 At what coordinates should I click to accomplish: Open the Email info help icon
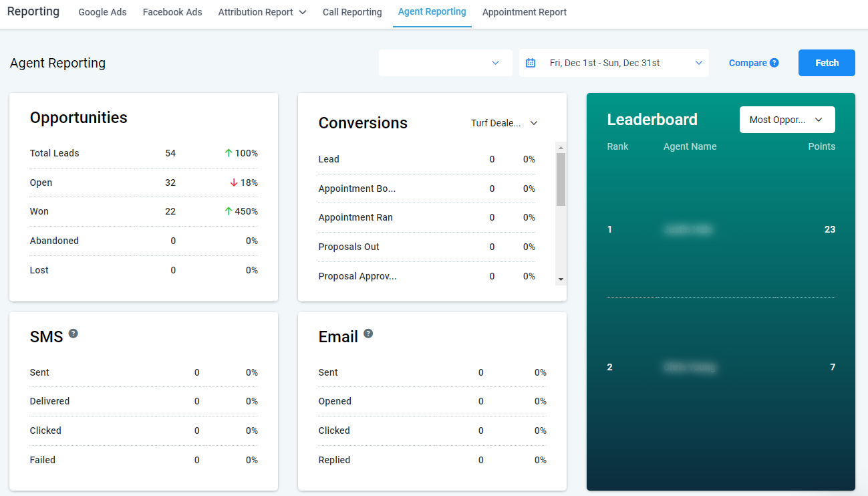(368, 334)
